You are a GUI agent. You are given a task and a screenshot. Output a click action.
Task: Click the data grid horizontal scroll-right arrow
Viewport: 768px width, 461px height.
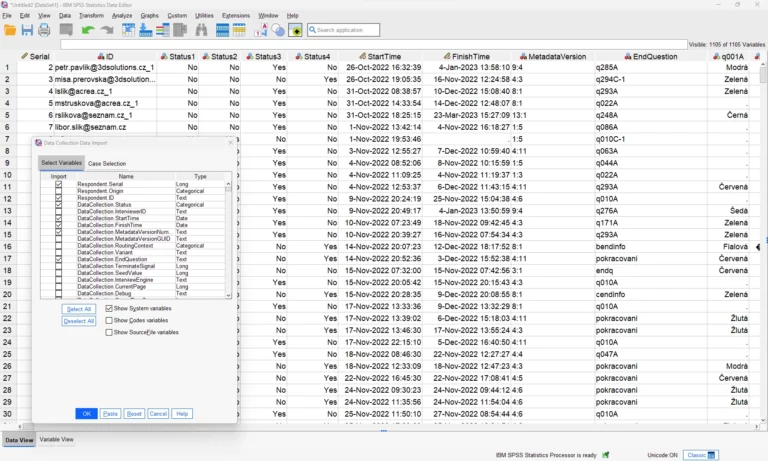coord(757,427)
